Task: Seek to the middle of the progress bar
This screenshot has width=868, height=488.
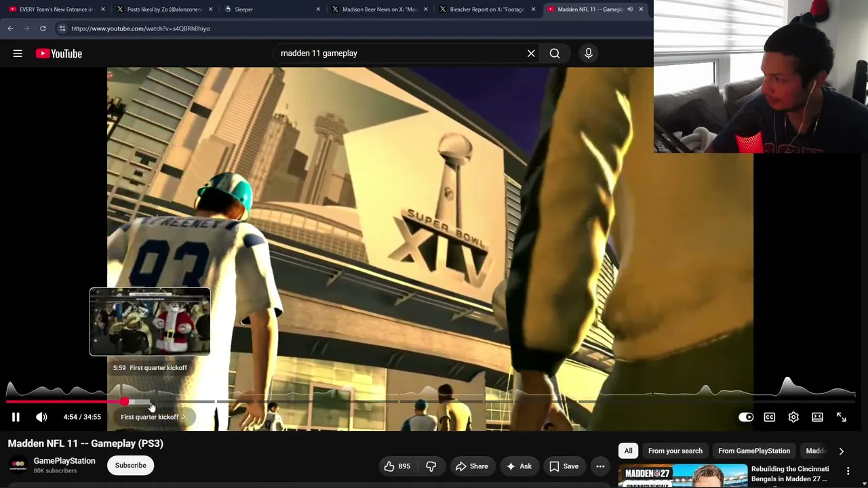Action: [x=431, y=403]
